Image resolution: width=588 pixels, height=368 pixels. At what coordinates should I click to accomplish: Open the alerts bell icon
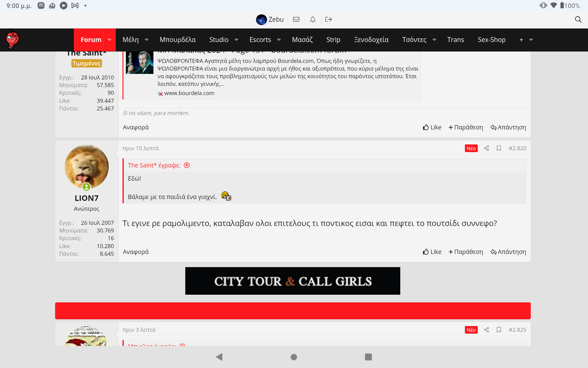(x=313, y=19)
